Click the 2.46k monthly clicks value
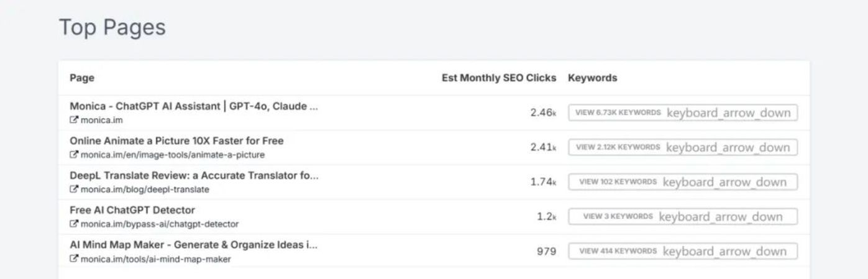Viewport: 868px width, 279px height. (x=543, y=113)
